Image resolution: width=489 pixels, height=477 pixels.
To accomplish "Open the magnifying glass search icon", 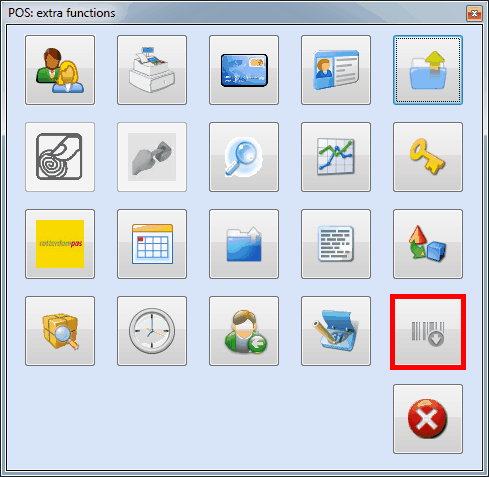I will click(244, 157).
